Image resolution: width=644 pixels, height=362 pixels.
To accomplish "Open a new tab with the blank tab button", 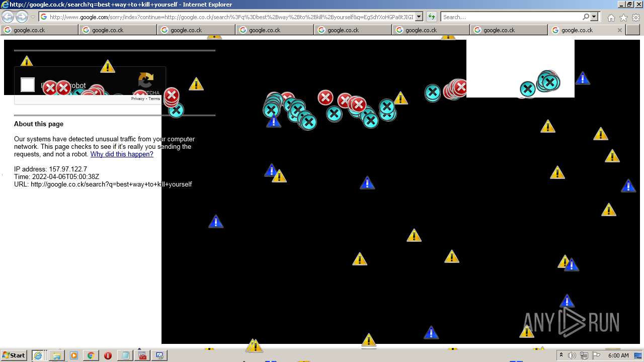I will (x=633, y=30).
